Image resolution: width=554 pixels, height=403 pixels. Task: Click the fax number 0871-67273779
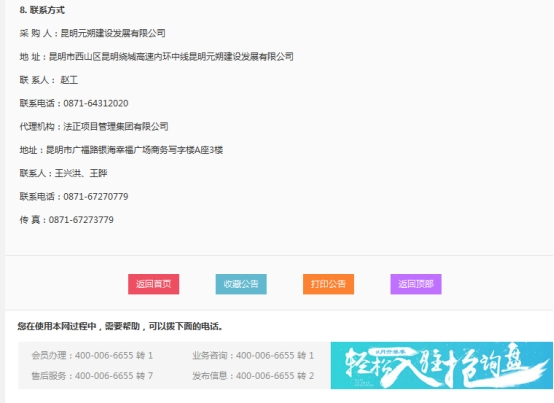tap(81, 220)
